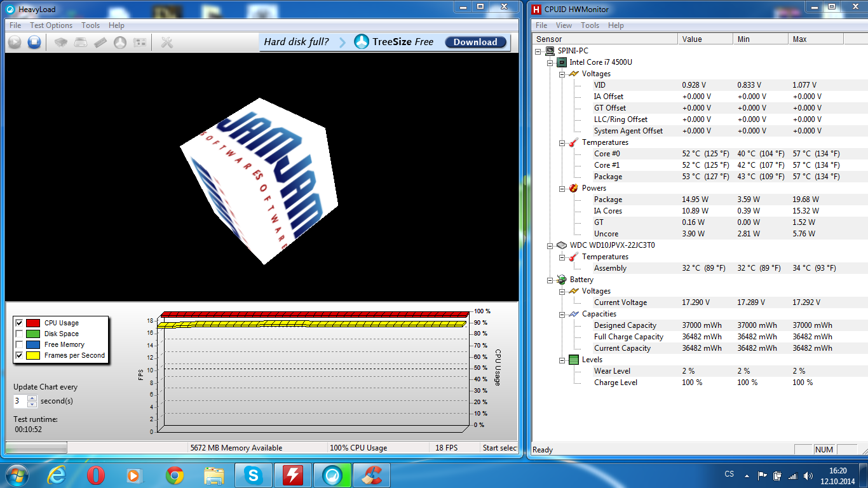Collapse the Intel Core i7 4500U node
This screenshot has width=868, height=488.
click(x=550, y=62)
